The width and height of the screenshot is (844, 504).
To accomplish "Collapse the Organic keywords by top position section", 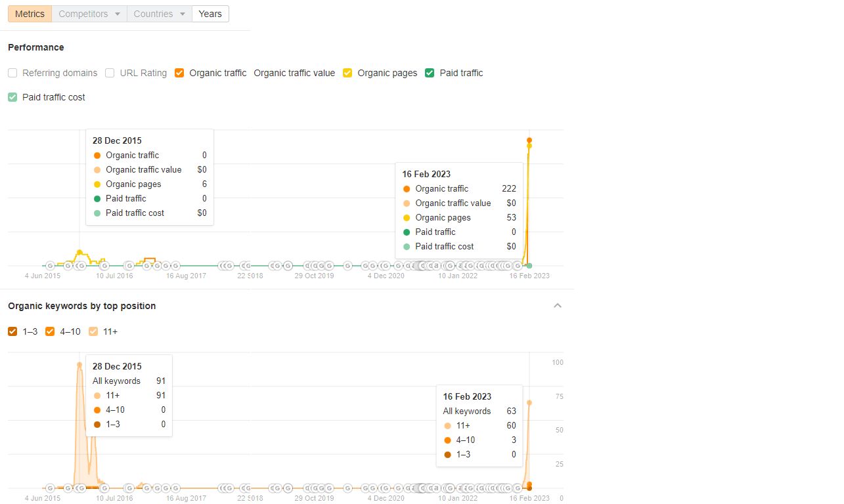I will [558, 306].
